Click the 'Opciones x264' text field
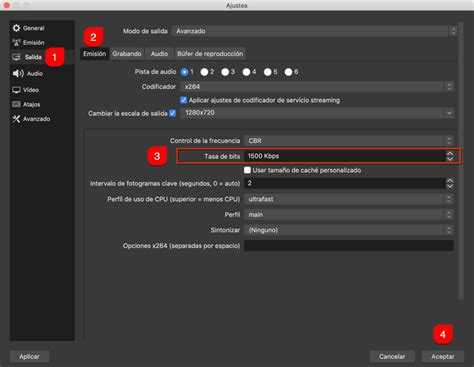Image resolution: width=474 pixels, height=367 pixels. [349, 246]
